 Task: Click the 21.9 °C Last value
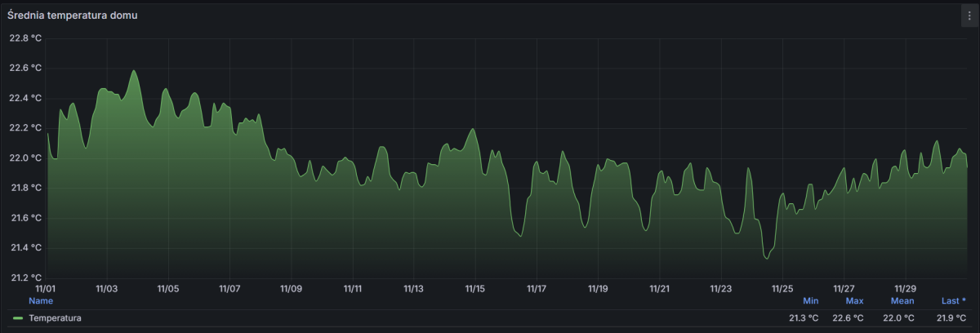click(x=949, y=318)
